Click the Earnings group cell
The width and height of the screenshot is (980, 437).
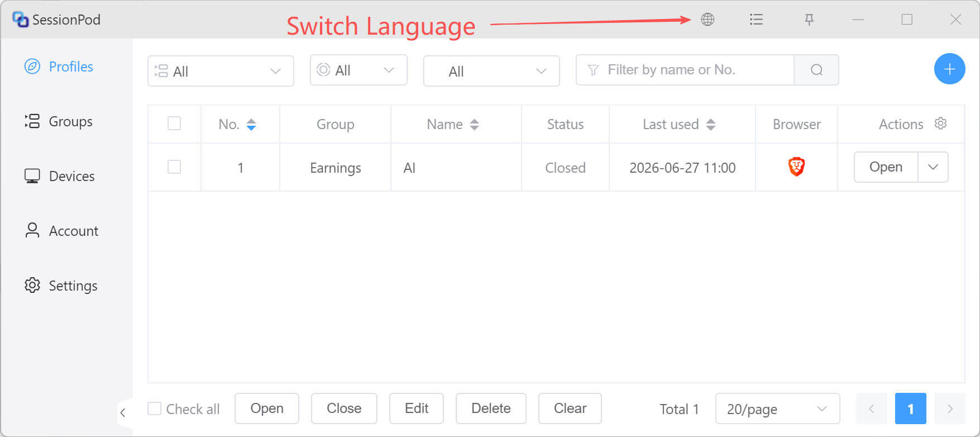coord(336,168)
